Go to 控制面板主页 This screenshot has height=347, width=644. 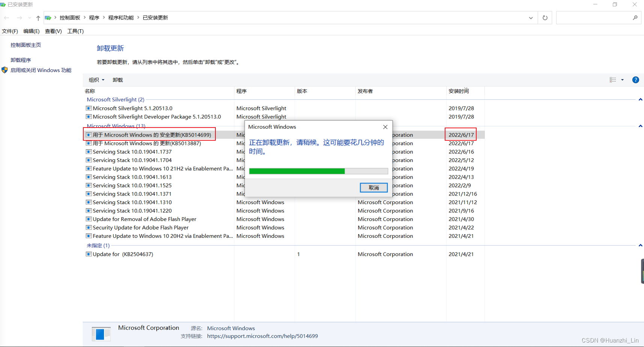coord(26,45)
